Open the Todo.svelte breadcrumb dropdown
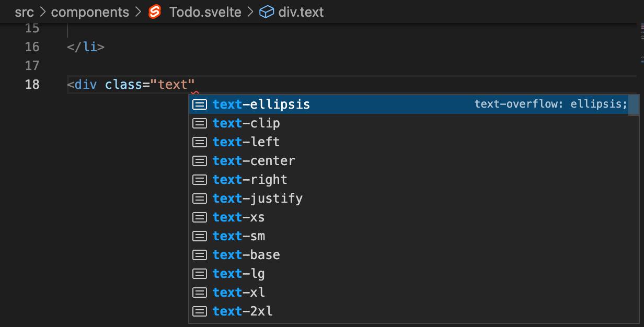 (x=205, y=12)
